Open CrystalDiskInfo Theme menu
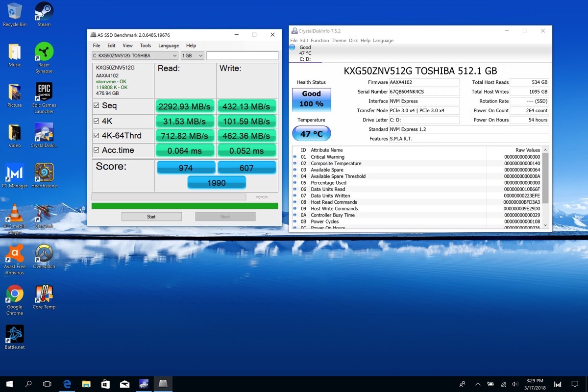This screenshot has height=392, width=588. (x=339, y=41)
